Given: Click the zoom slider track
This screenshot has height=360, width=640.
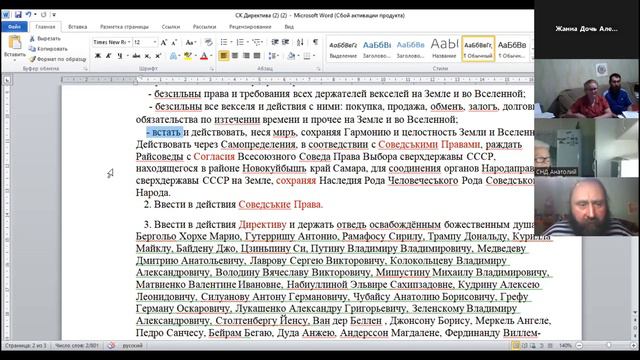Looking at the screenshot, I should (606, 346).
